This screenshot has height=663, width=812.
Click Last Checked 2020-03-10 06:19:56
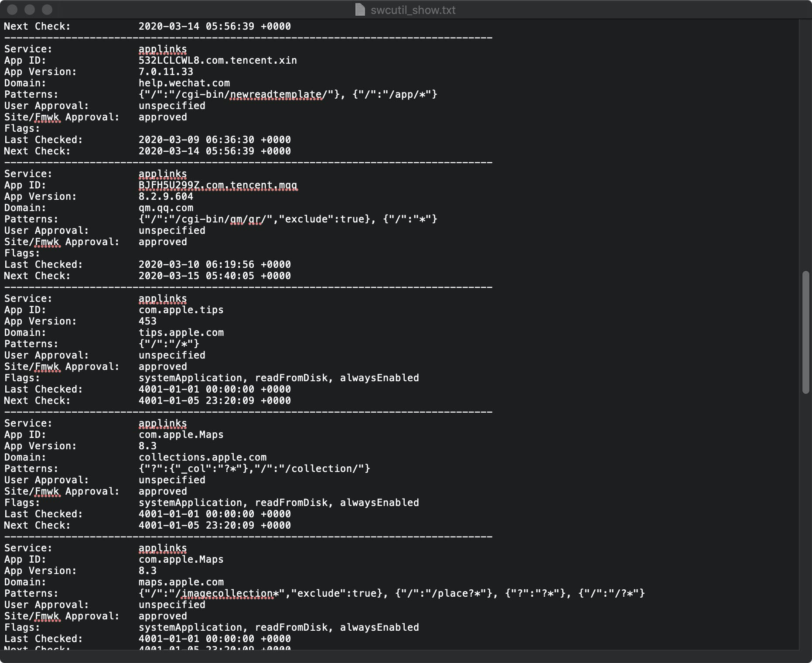tap(215, 264)
